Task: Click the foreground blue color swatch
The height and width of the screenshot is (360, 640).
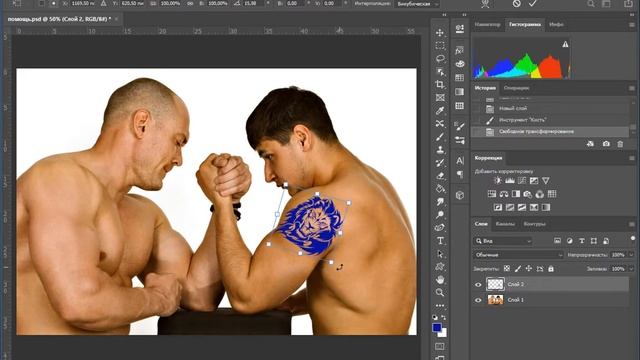Action: [x=436, y=327]
